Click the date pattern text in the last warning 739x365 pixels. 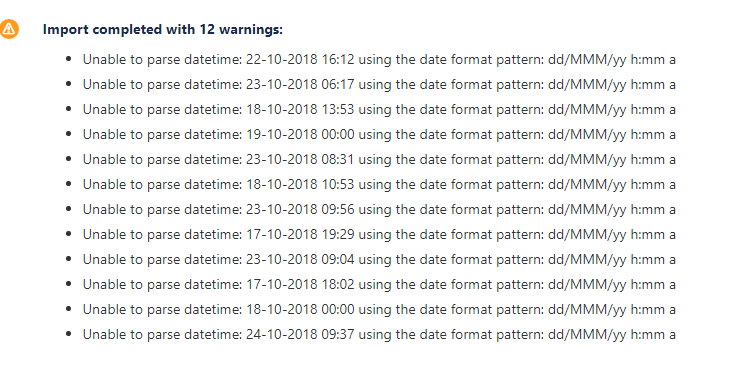pyautogui.click(x=612, y=334)
